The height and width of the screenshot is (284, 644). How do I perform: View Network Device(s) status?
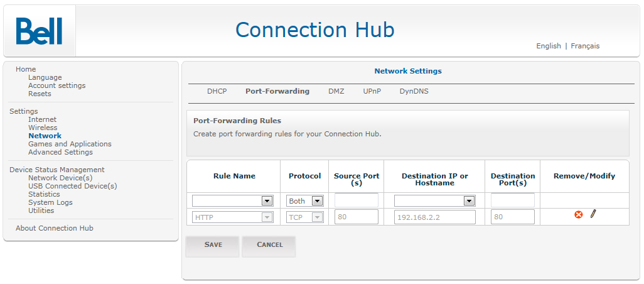[60, 178]
